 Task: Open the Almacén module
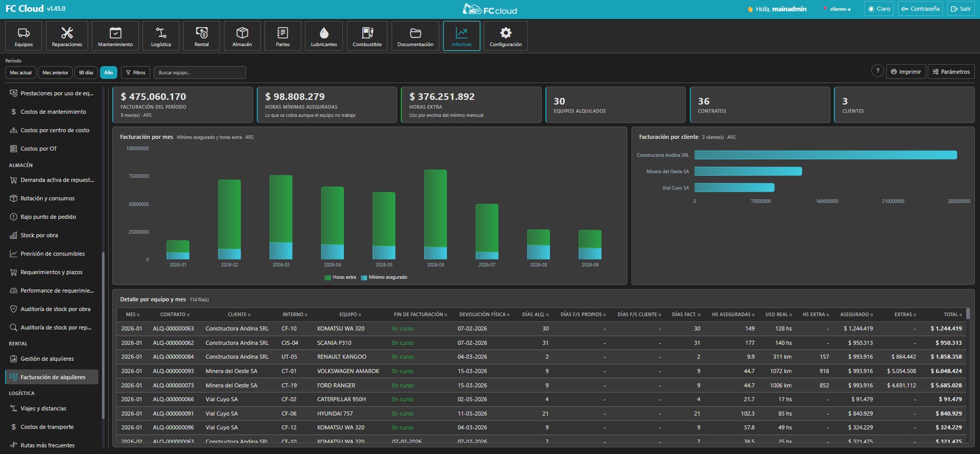(x=242, y=36)
